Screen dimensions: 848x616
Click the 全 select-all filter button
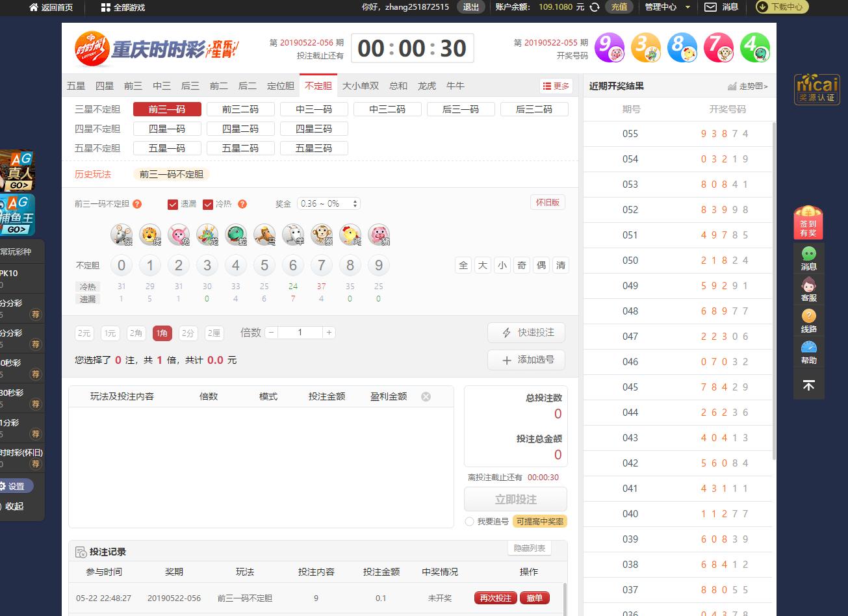coord(463,265)
